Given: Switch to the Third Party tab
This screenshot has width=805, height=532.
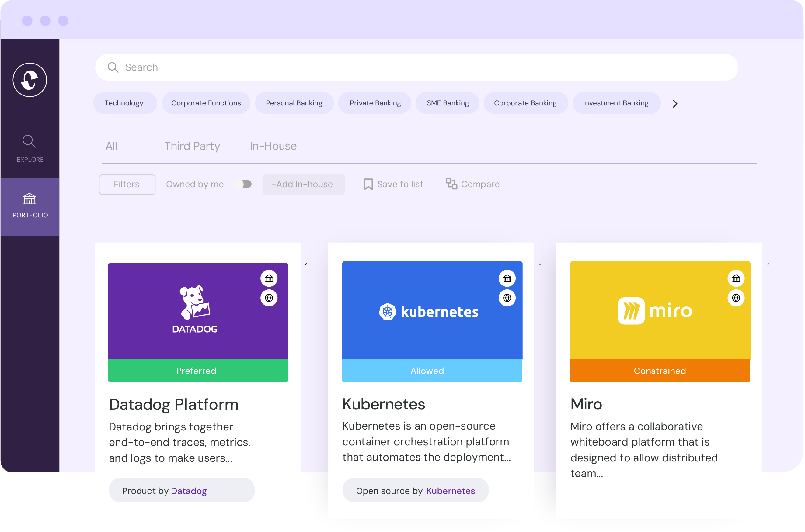Looking at the screenshot, I should coord(192,146).
